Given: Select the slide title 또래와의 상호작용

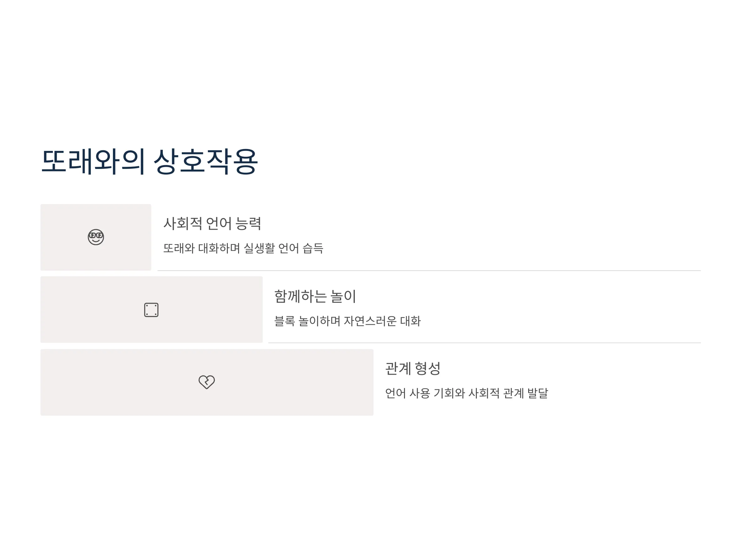Looking at the screenshot, I should pos(150,161).
